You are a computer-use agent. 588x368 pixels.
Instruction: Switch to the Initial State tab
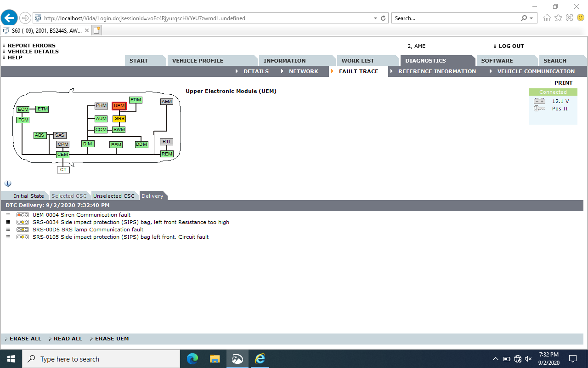click(28, 196)
